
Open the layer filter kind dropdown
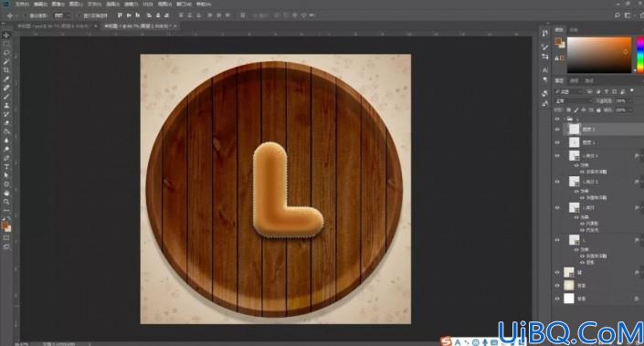pos(569,91)
